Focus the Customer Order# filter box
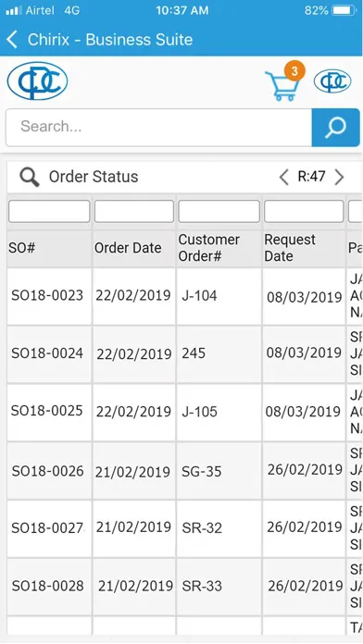363x644 pixels. (x=219, y=211)
